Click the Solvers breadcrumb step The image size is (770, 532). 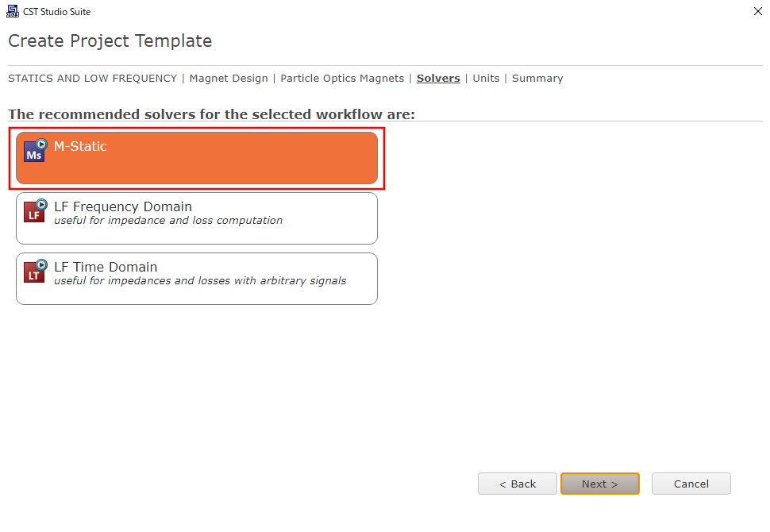coord(438,79)
